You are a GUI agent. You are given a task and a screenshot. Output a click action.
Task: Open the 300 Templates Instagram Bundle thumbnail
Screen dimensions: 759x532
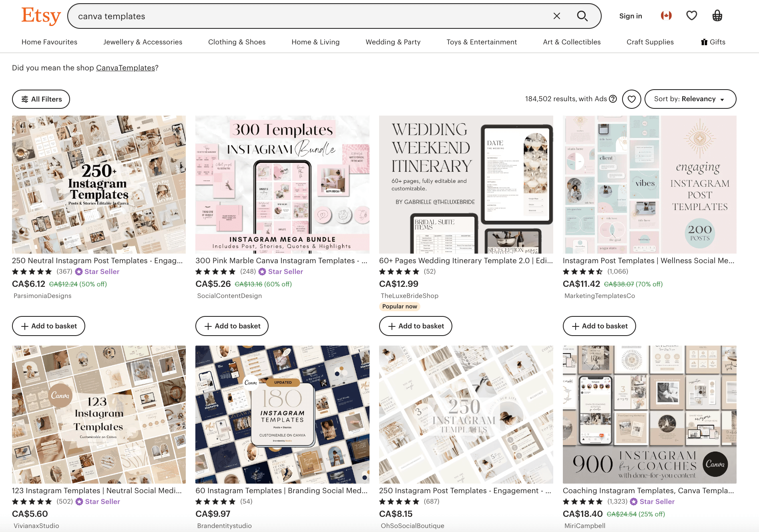282,184
